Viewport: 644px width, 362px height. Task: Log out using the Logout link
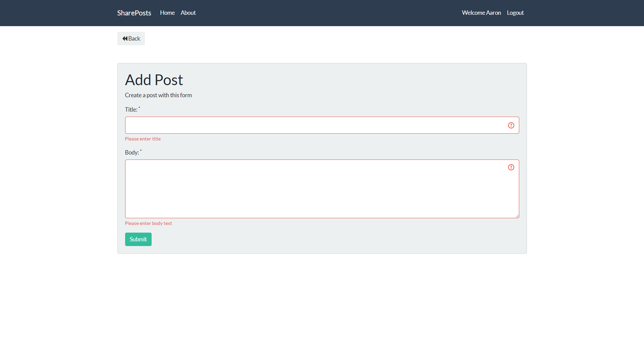click(x=515, y=13)
